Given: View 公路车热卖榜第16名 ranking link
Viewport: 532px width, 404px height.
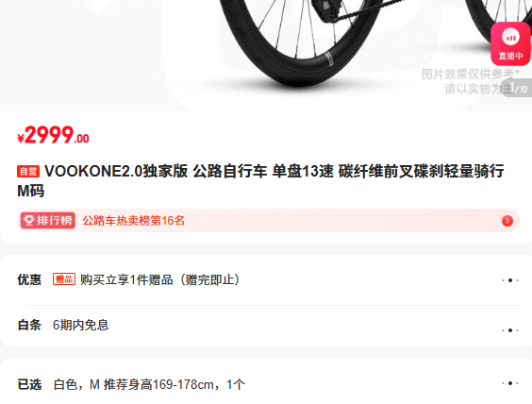Looking at the screenshot, I should tap(133, 221).
